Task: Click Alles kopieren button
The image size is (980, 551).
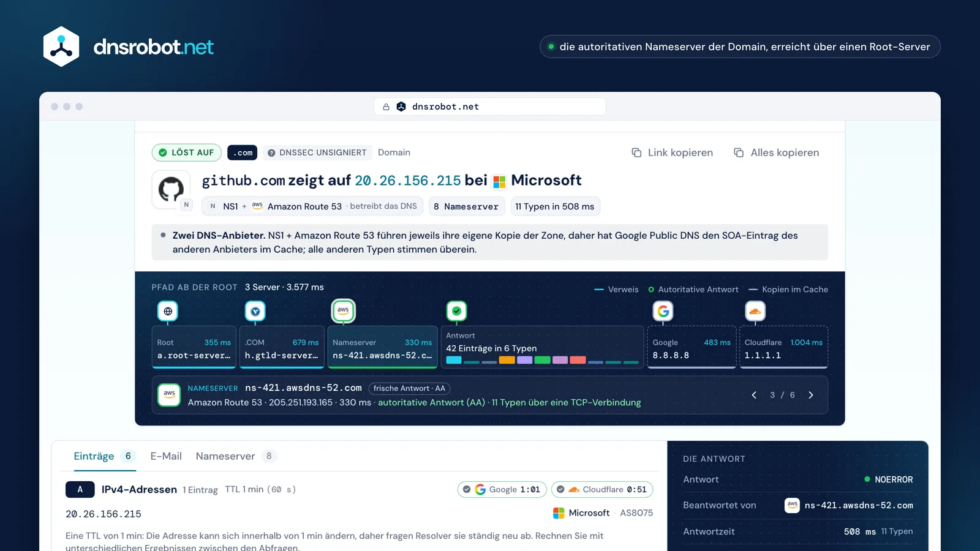Action: [777, 152]
